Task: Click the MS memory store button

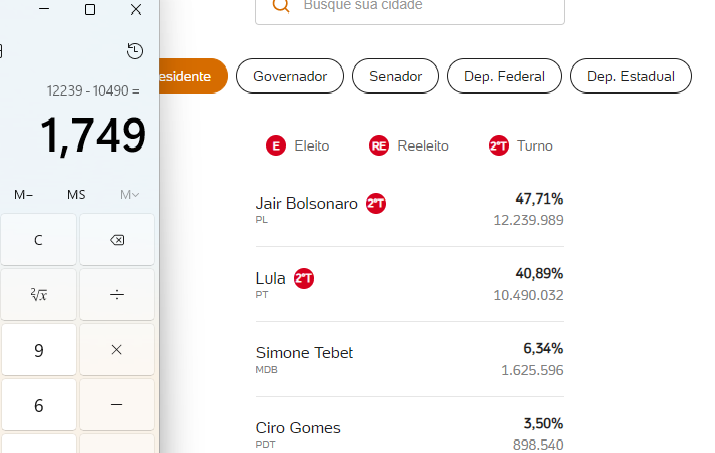Action: pos(77,194)
